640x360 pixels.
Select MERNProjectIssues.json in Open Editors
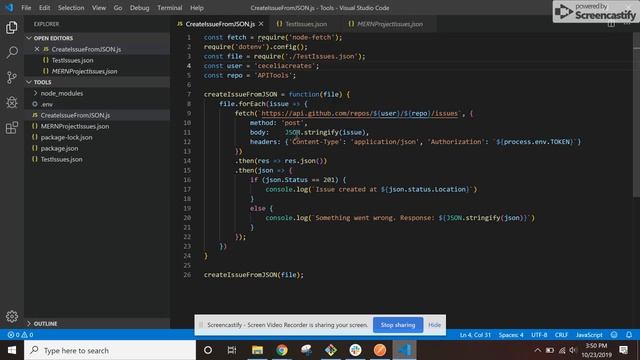pyautogui.click(x=97, y=71)
